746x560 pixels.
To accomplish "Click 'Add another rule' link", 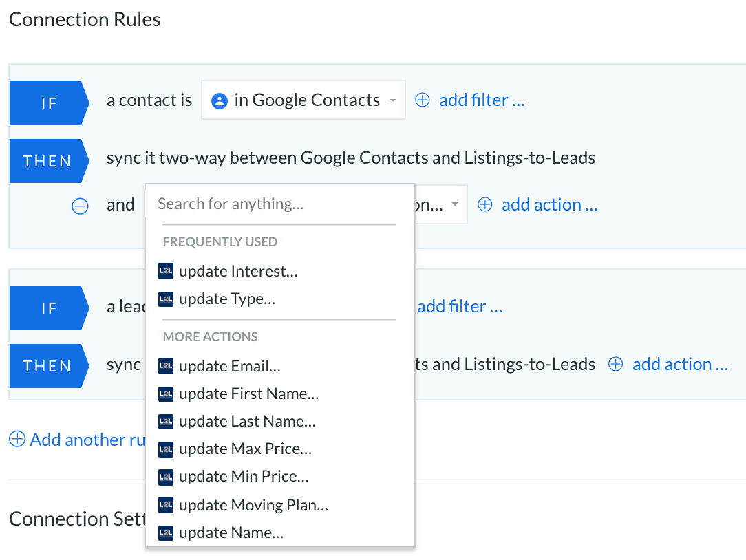I will [87, 440].
